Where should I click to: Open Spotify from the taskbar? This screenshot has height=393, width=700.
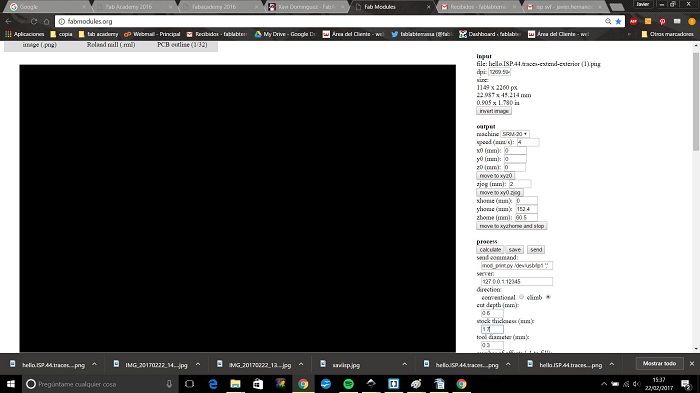pos(348,384)
